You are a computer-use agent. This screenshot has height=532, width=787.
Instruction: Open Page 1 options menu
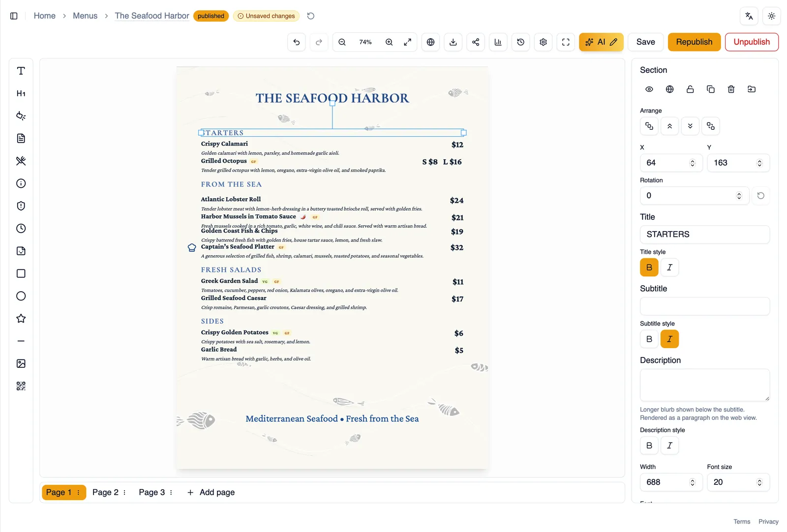pyautogui.click(x=78, y=492)
